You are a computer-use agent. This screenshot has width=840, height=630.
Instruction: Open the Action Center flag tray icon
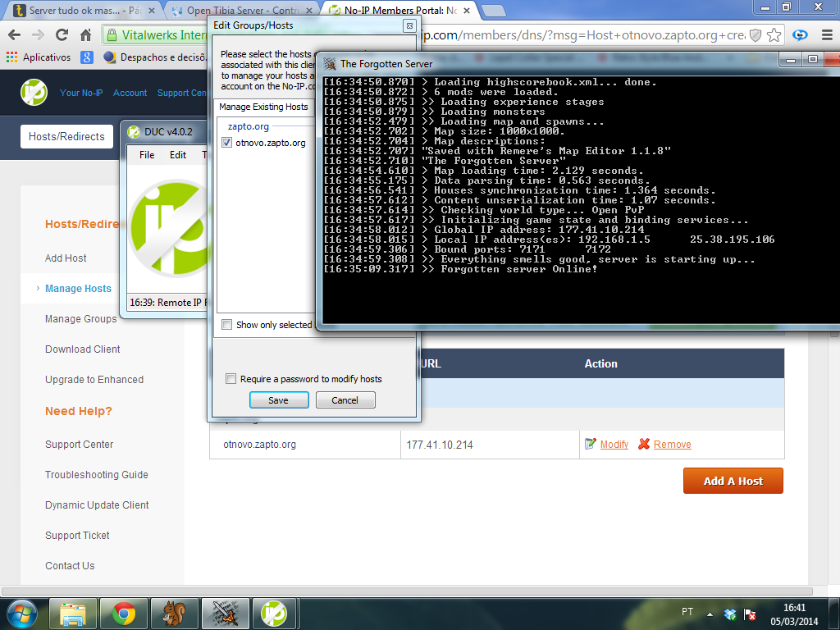coord(750,614)
